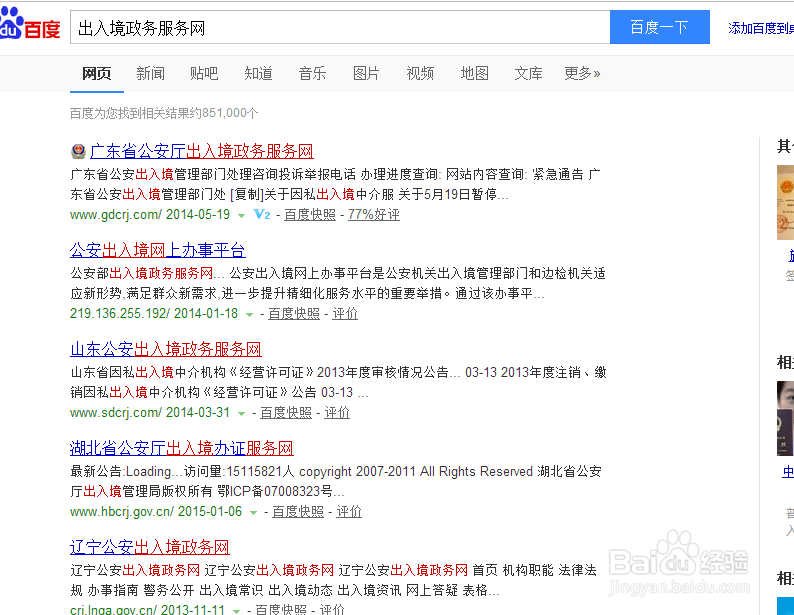Click 评价 for crj.lnga.gov.cn result
This screenshot has width=794, height=615.
tap(332, 609)
